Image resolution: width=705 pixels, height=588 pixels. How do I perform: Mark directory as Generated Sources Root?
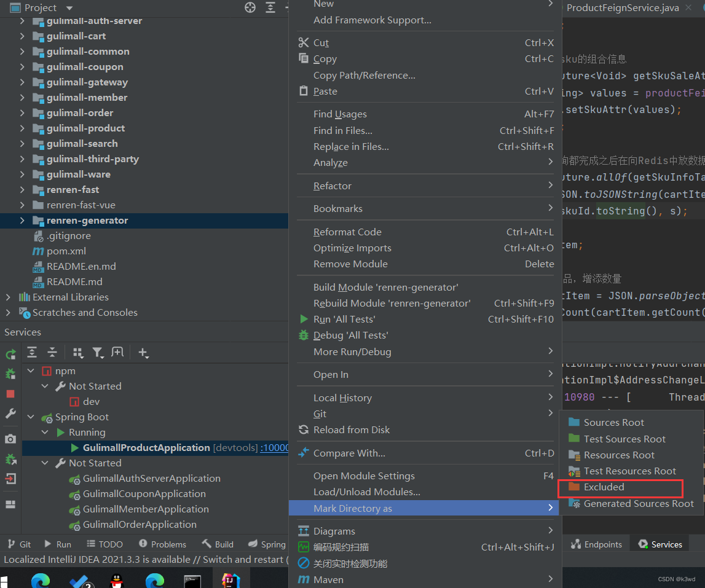click(631, 503)
